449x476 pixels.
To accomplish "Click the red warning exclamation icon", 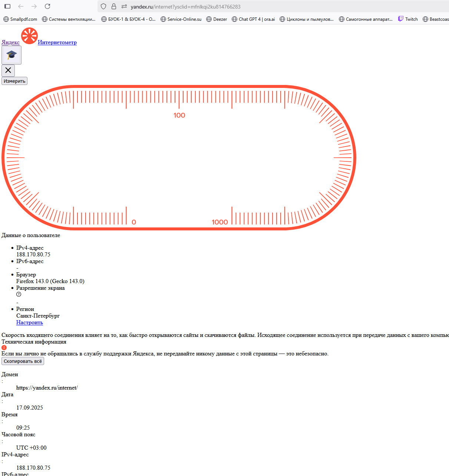I will coord(4,348).
